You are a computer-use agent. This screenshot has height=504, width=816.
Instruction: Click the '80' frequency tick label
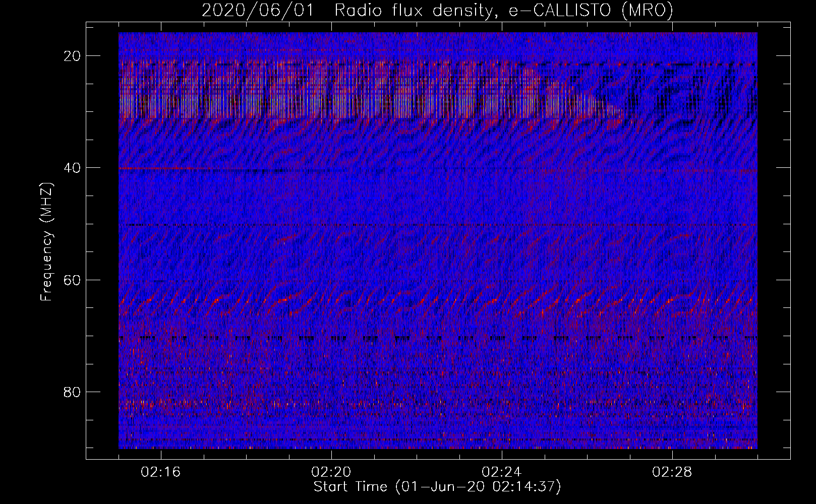[73, 392]
